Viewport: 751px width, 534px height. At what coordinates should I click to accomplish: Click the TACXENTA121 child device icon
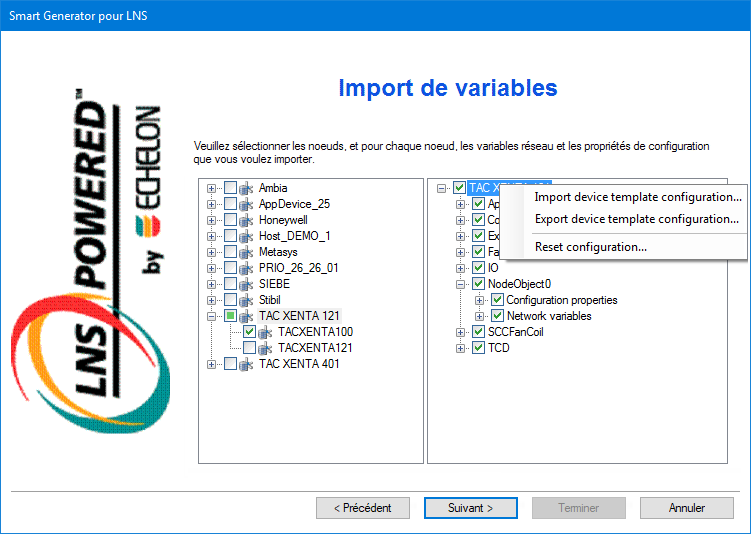pyautogui.click(x=265, y=348)
